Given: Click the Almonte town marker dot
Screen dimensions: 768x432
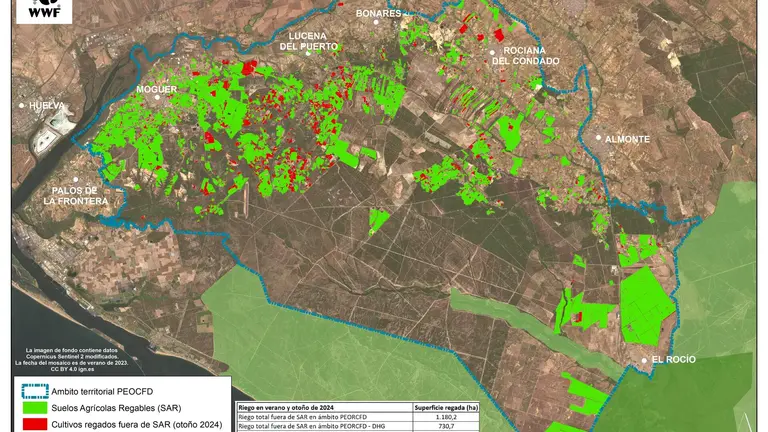Looking at the screenshot, I should (x=599, y=138).
